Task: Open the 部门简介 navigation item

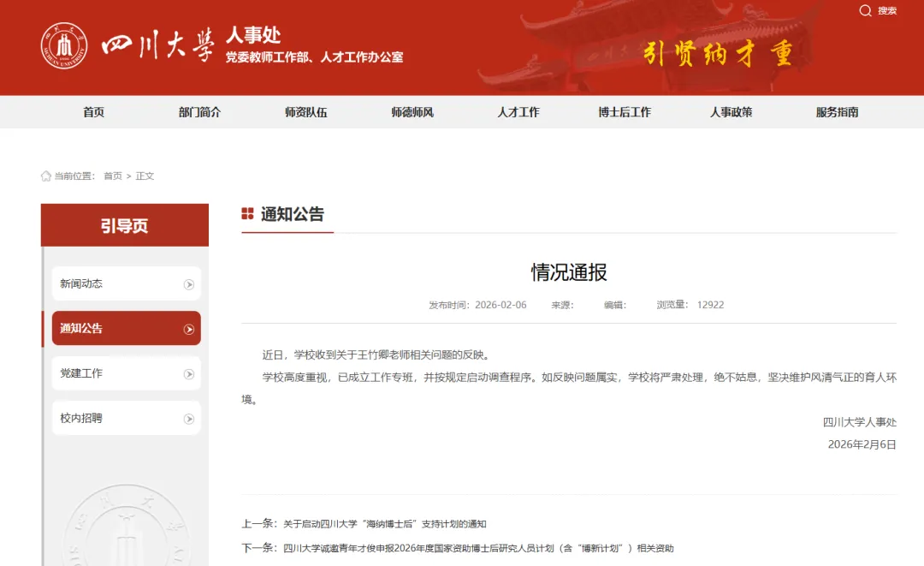Action: click(199, 112)
